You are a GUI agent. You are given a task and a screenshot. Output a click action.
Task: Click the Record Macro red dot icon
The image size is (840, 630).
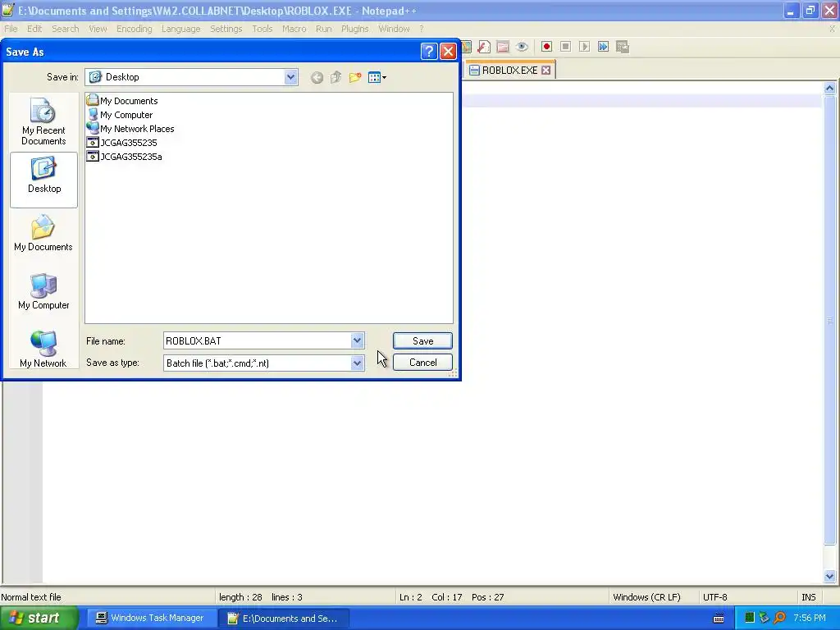pos(546,47)
